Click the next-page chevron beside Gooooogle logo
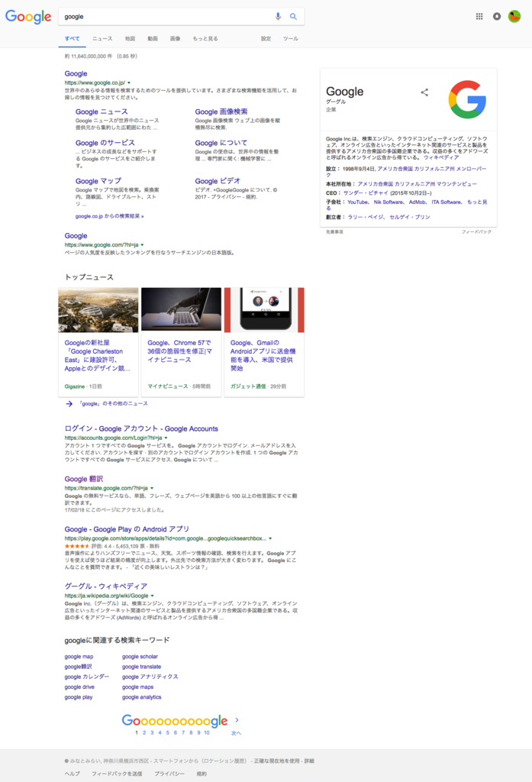 237,720
